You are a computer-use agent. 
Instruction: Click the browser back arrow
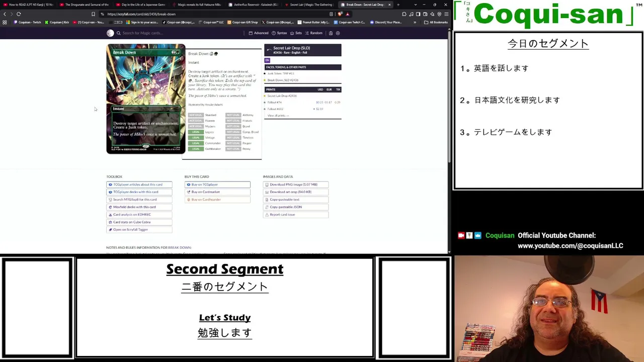[5, 14]
